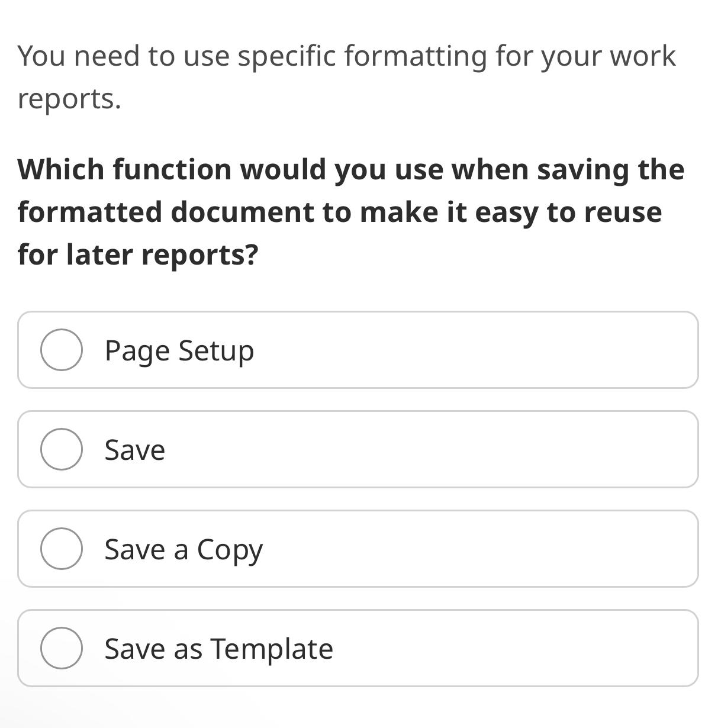Viewport: 705px width, 728px height.
Task: Choose the Page Setup option card
Action: [358, 350]
